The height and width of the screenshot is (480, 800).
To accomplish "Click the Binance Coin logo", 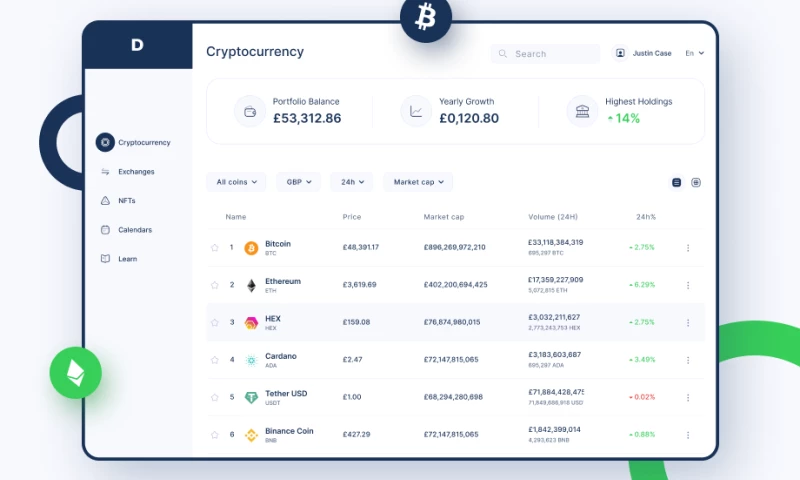I will [251, 435].
